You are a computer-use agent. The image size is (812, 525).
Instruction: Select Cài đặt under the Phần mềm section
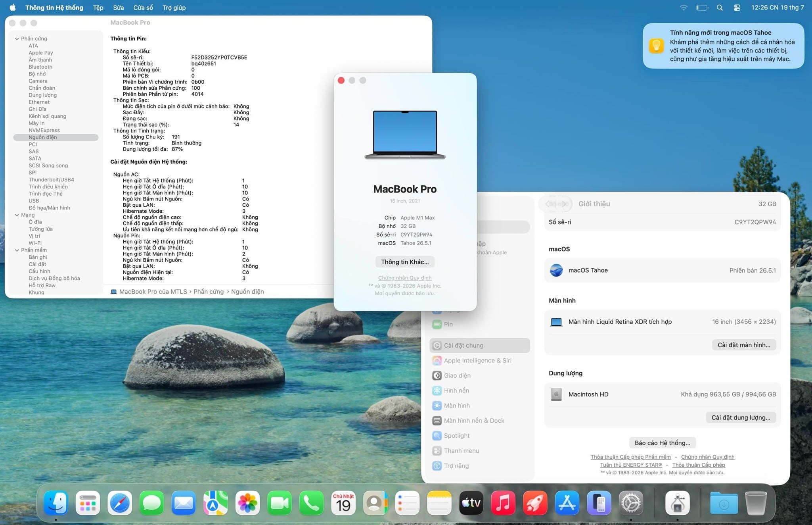pyautogui.click(x=37, y=264)
